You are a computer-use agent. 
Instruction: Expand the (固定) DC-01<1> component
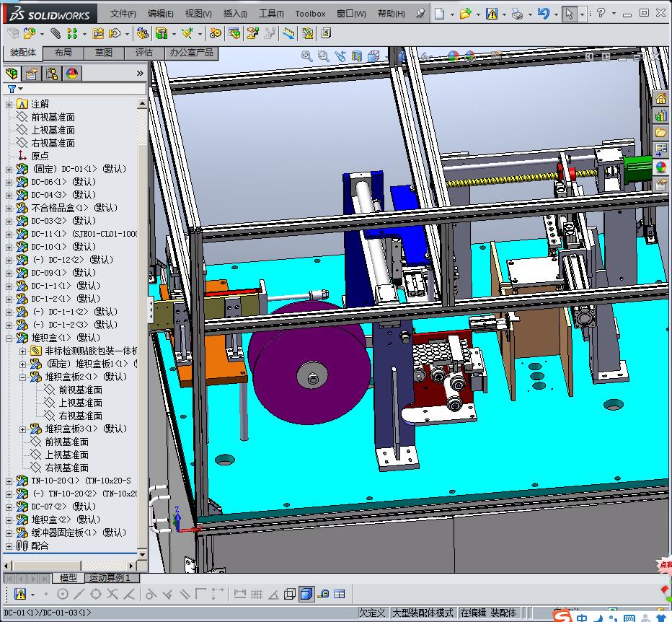[9, 170]
